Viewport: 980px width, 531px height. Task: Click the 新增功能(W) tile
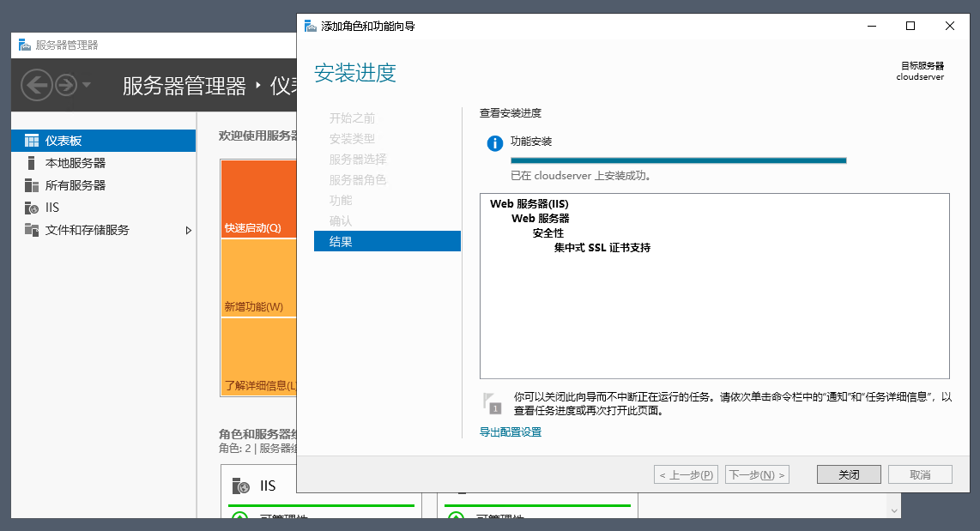pyautogui.click(x=259, y=278)
